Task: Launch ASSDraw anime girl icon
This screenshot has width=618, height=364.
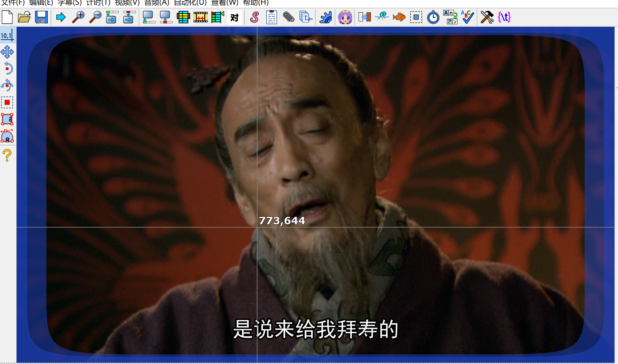Action: pos(345,17)
